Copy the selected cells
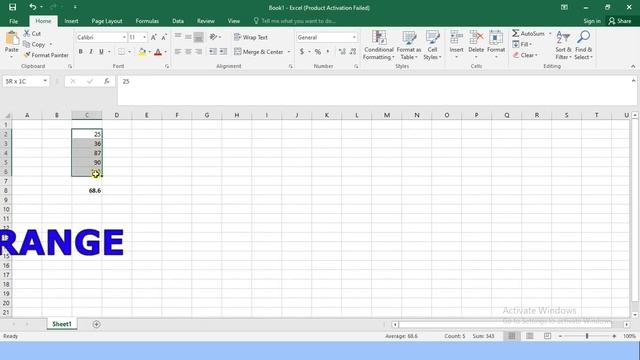This screenshot has width=640, height=360. tap(34, 44)
